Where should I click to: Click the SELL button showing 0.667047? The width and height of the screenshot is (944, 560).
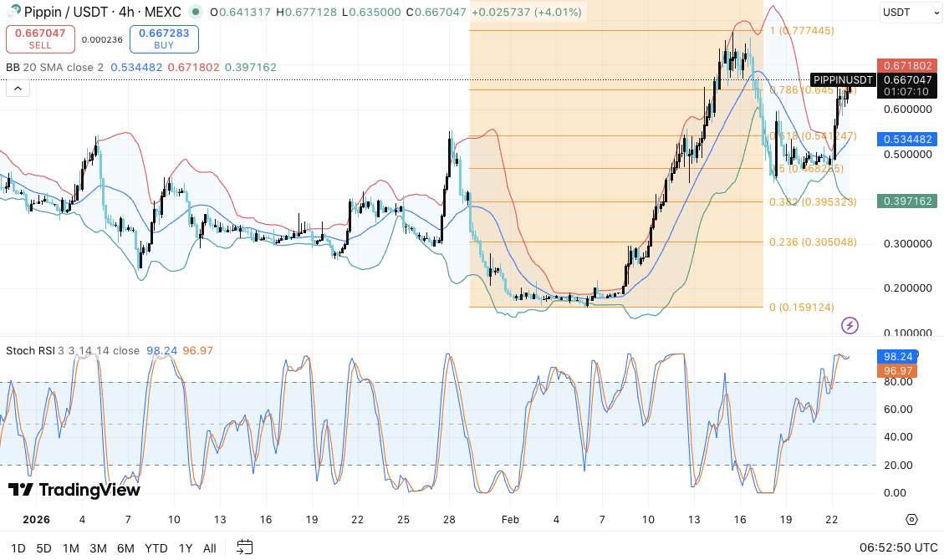(40, 38)
